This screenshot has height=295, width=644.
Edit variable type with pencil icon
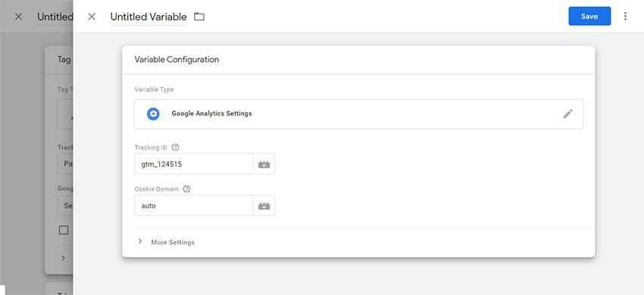[567, 114]
